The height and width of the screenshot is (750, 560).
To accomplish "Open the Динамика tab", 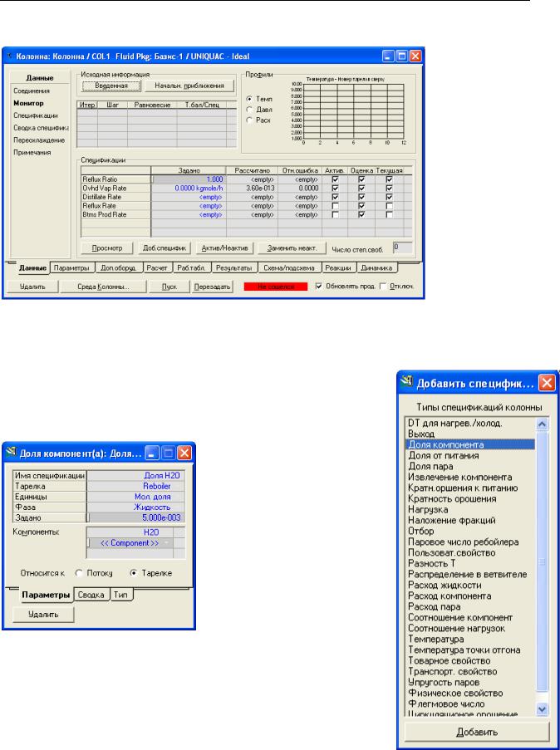I will click(x=376, y=268).
